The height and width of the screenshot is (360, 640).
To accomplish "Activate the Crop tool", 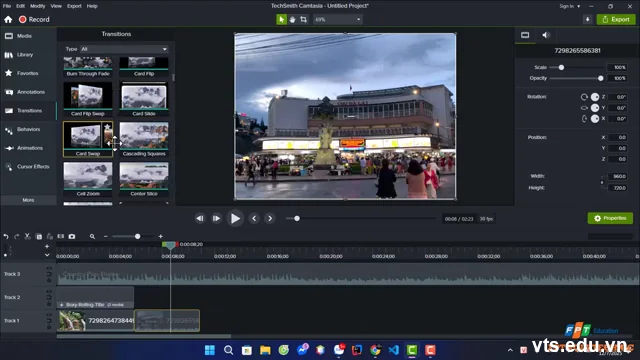I will 303,19.
